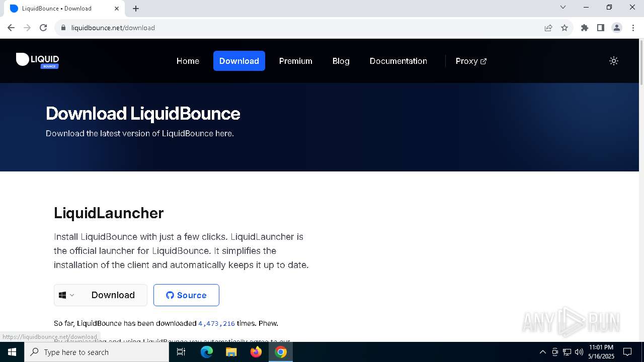Go to the Blog nav item
The height and width of the screenshot is (362, 644).
341,61
